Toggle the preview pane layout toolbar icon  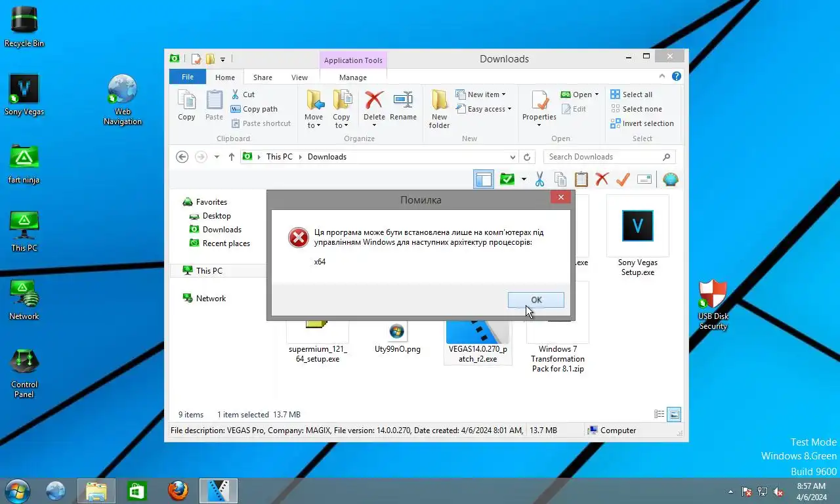[484, 179]
